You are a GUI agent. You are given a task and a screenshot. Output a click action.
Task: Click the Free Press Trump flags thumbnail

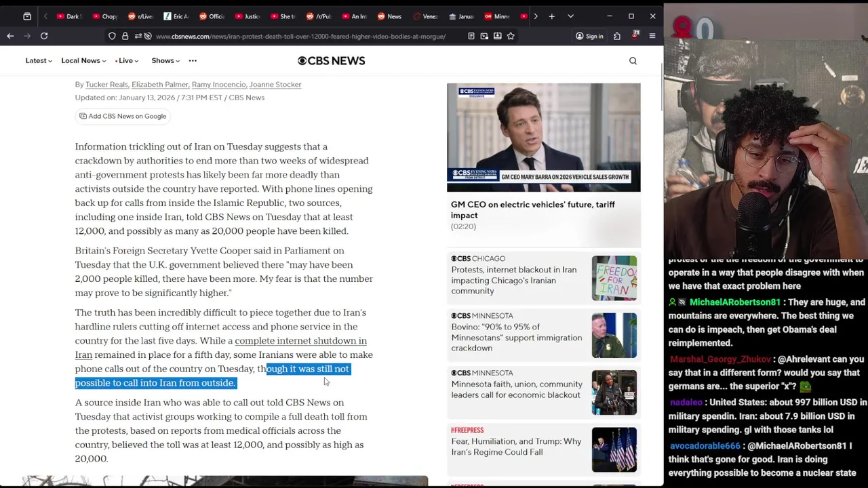[614, 449]
